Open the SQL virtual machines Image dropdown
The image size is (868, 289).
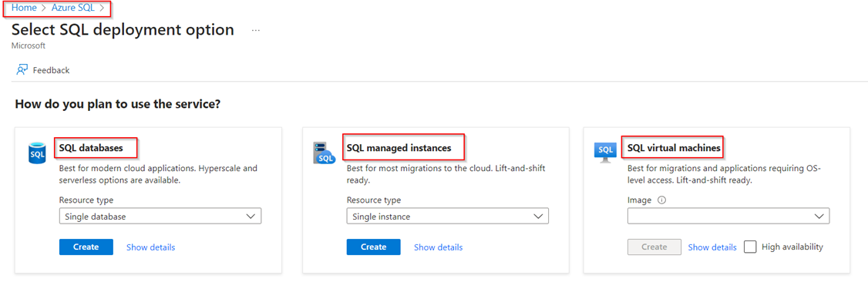click(x=728, y=217)
